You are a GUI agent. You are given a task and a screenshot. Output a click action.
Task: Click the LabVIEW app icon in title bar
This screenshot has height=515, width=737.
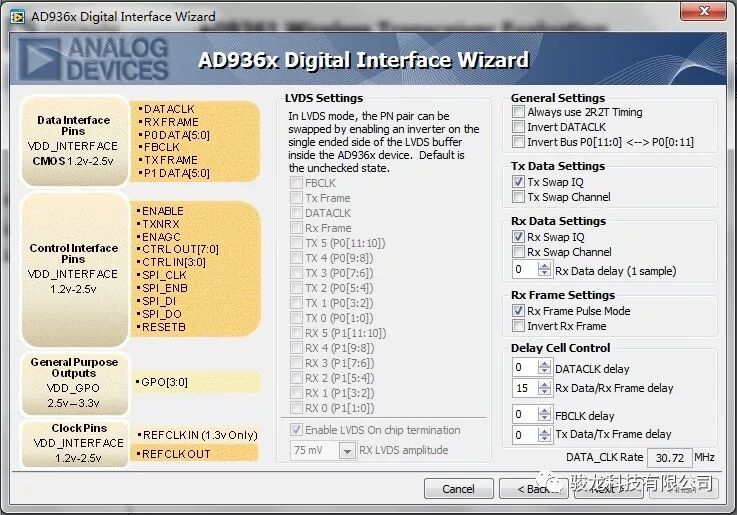pos(17,15)
